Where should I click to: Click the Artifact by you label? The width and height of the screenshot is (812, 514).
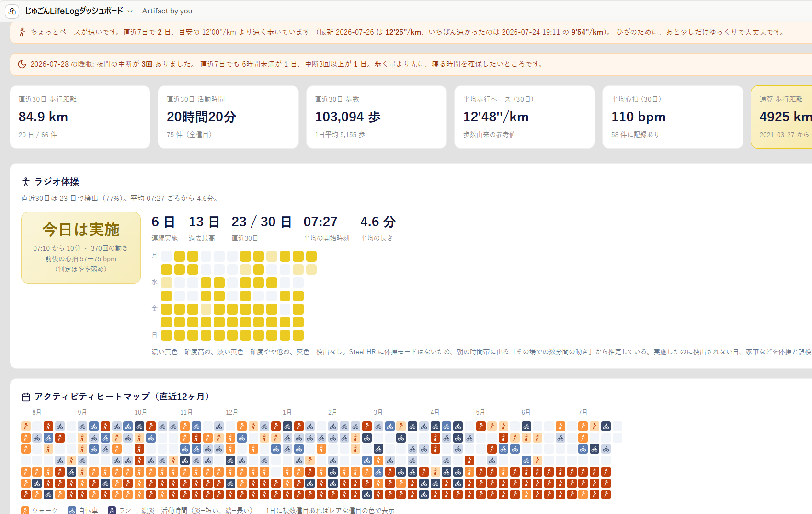tap(167, 11)
